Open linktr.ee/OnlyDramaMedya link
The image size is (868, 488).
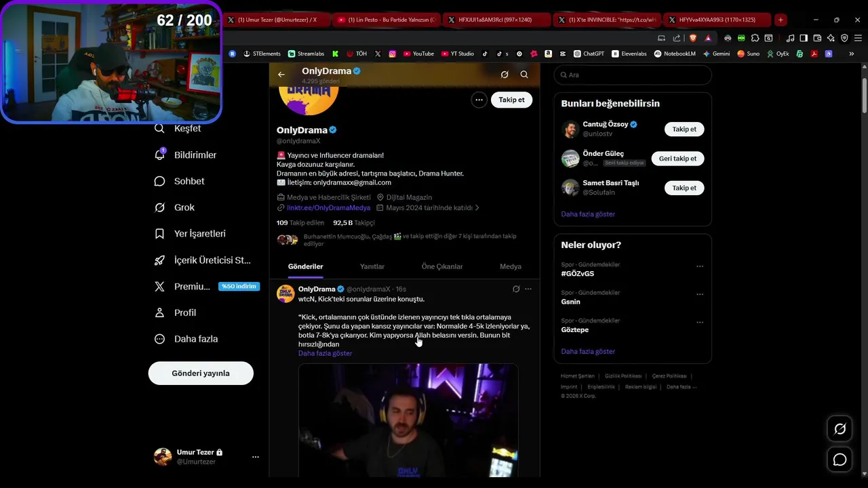click(x=328, y=208)
